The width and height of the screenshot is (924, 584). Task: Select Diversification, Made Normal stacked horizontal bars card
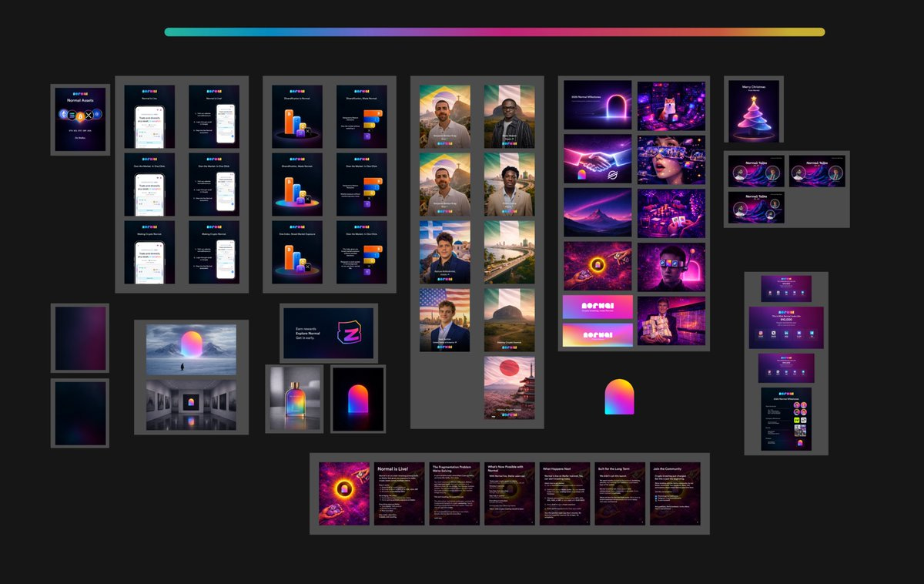[x=362, y=116]
